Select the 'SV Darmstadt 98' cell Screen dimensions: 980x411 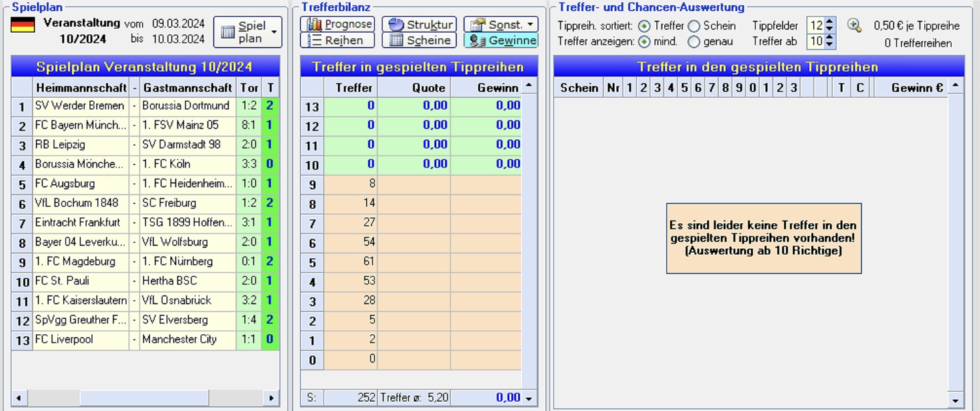188,144
